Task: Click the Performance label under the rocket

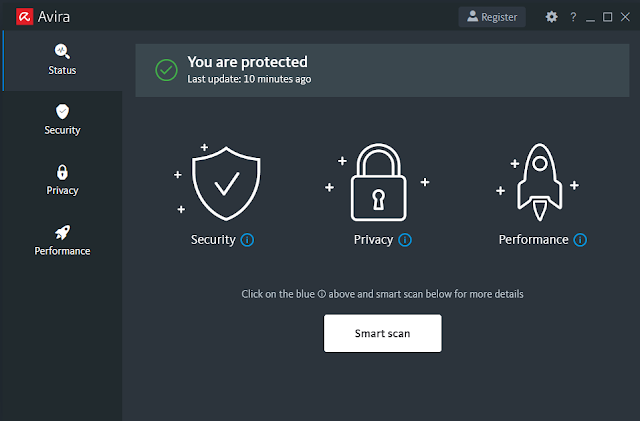Action: (533, 240)
